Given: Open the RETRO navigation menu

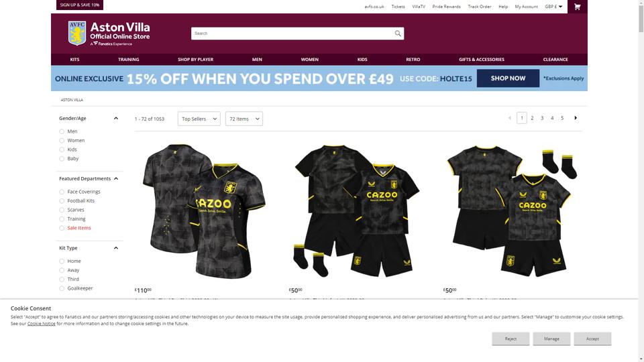Looking at the screenshot, I should [x=413, y=60].
